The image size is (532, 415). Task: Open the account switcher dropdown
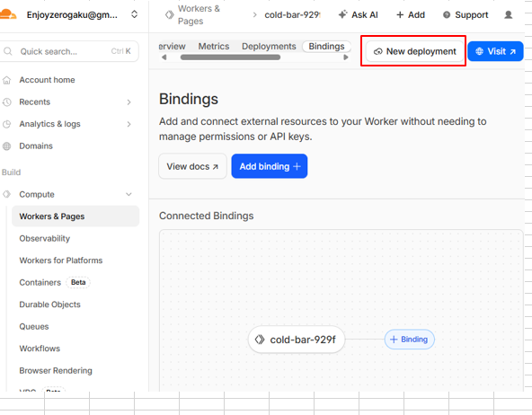(x=135, y=14)
